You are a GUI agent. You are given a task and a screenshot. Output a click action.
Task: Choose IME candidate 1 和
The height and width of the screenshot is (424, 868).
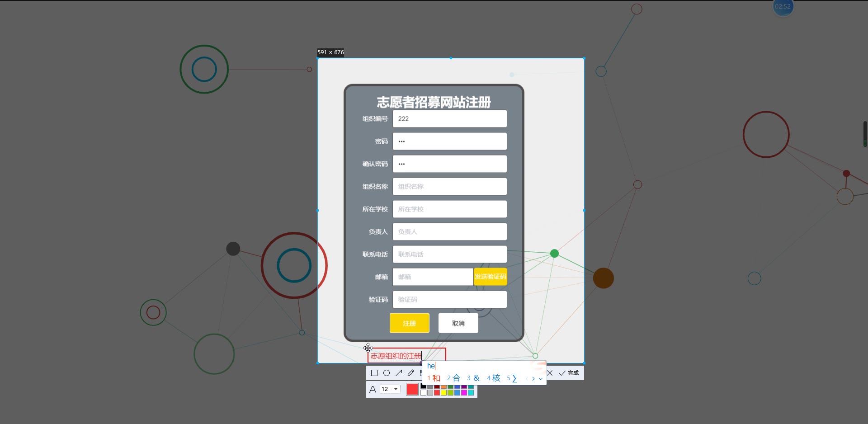[x=434, y=378]
